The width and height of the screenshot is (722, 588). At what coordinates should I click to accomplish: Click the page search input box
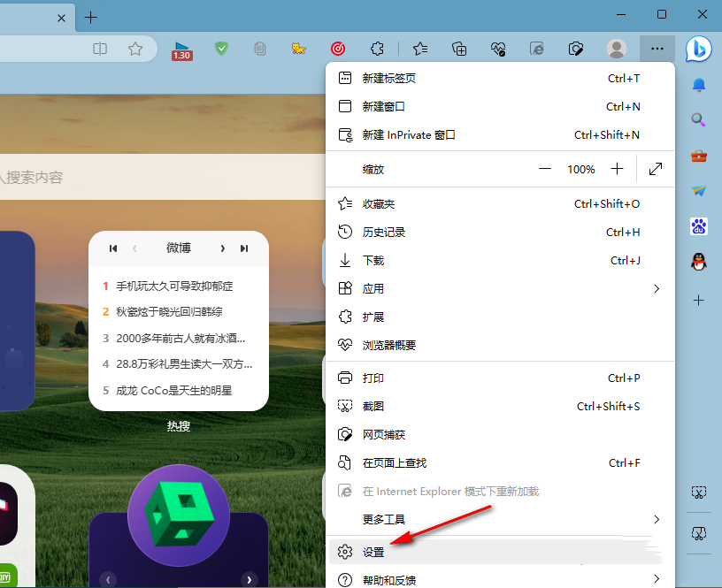click(x=163, y=177)
